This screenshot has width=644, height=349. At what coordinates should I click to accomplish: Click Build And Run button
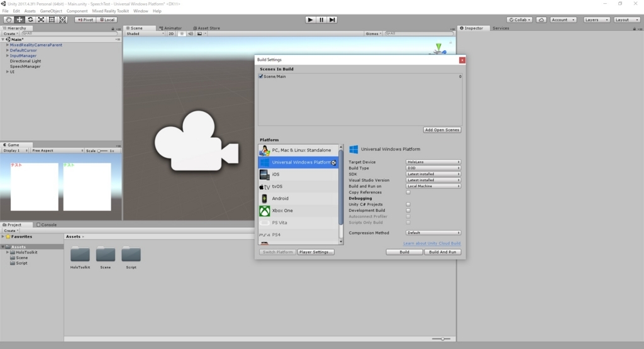point(442,252)
